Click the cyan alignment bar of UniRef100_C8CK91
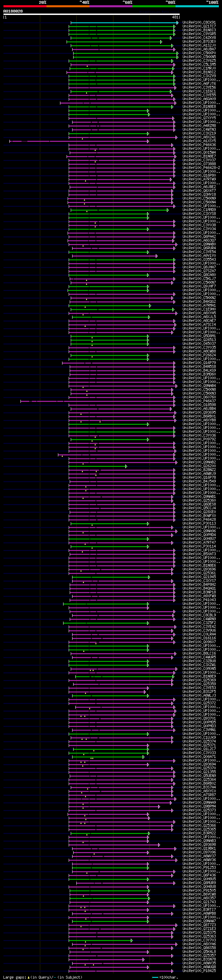 125,23
